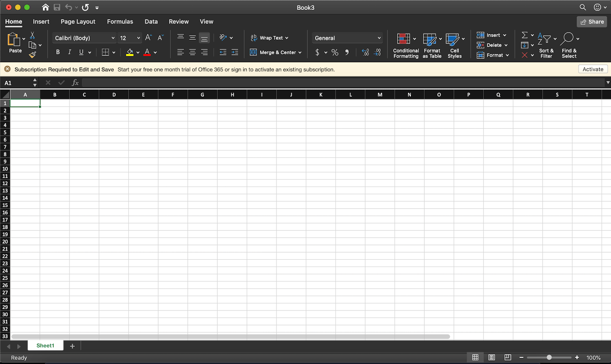Click the Insert Function fx icon
The width and height of the screenshot is (611, 364).
point(75,83)
